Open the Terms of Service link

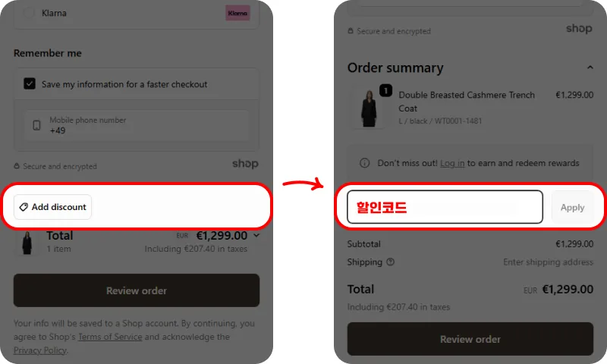coord(109,337)
